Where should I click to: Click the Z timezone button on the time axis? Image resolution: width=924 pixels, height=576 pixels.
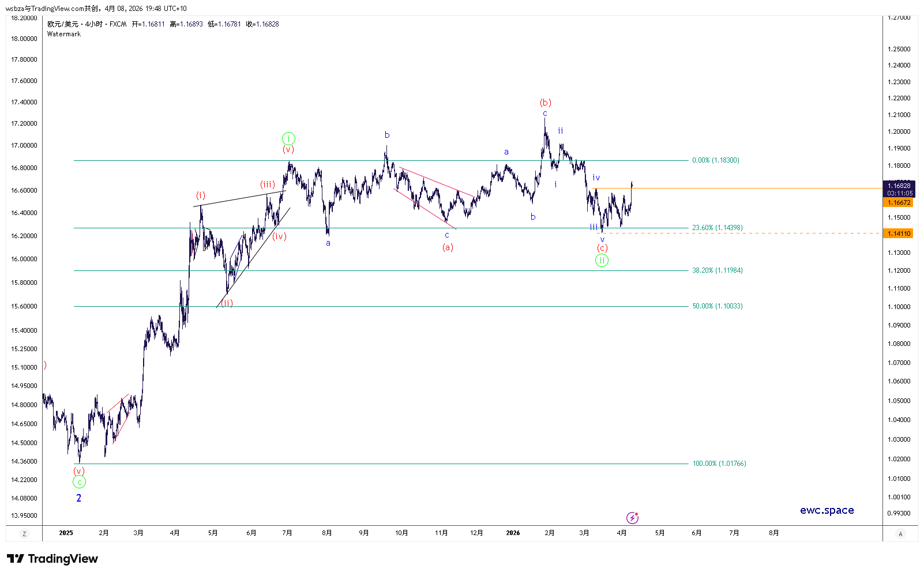pos(24,534)
